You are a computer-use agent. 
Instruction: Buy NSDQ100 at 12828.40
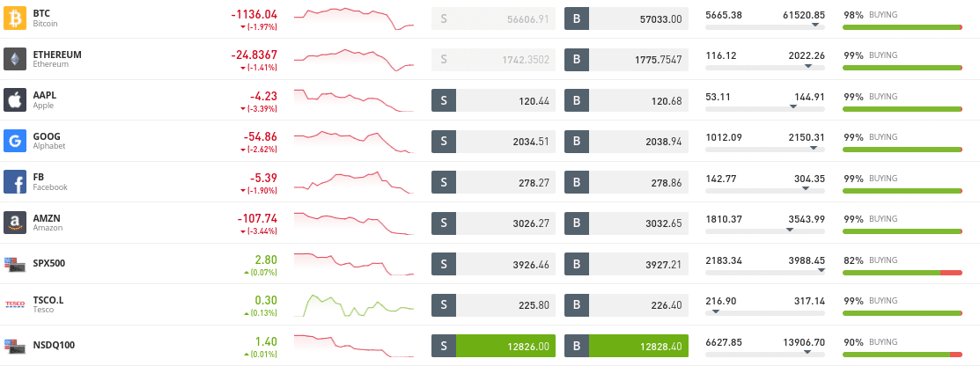click(x=626, y=346)
